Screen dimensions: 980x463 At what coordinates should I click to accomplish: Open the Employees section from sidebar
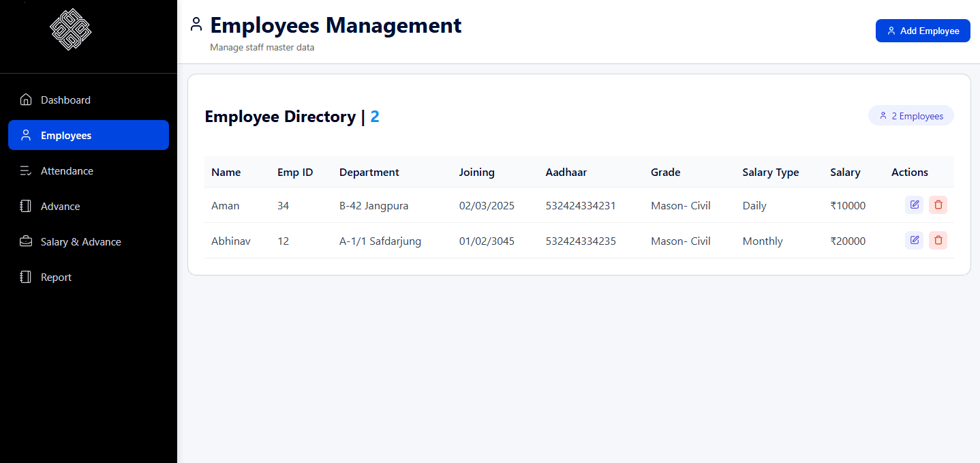coord(65,135)
